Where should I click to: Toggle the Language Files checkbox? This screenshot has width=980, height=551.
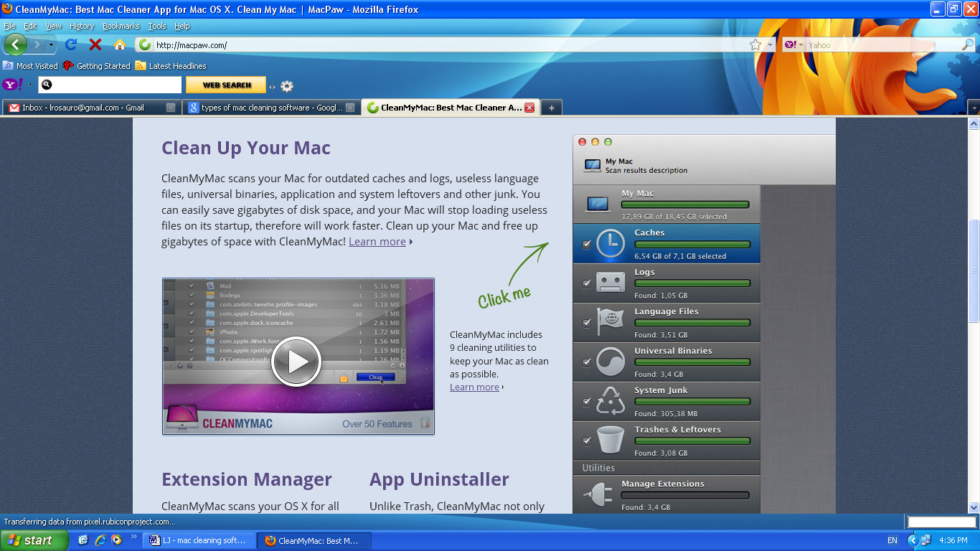587,323
